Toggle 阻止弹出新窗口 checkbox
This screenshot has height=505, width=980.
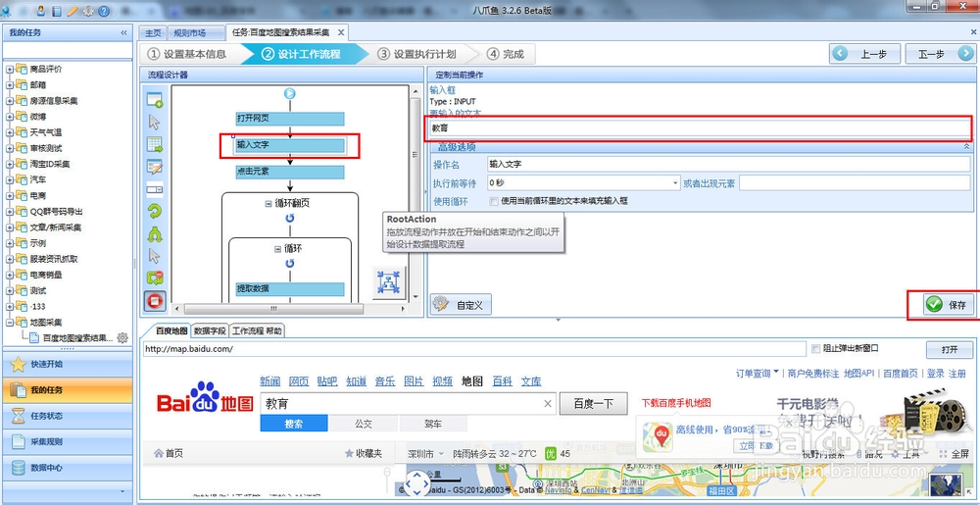[815, 348]
